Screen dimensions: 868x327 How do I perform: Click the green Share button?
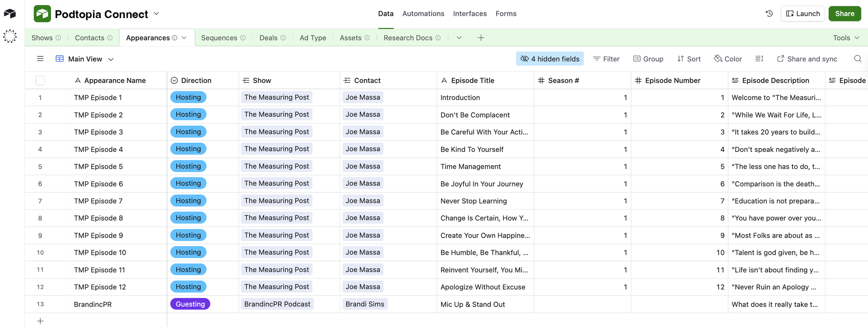844,14
